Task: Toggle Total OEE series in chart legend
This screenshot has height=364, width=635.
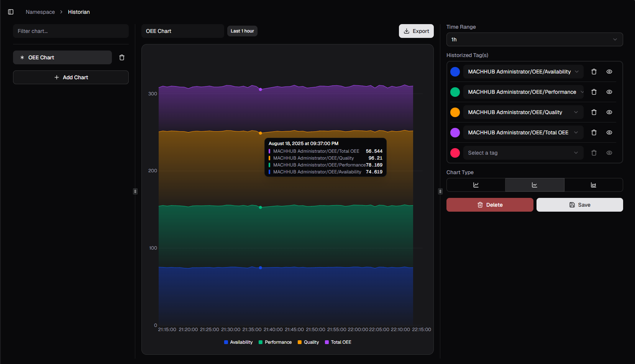Action: coord(338,342)
